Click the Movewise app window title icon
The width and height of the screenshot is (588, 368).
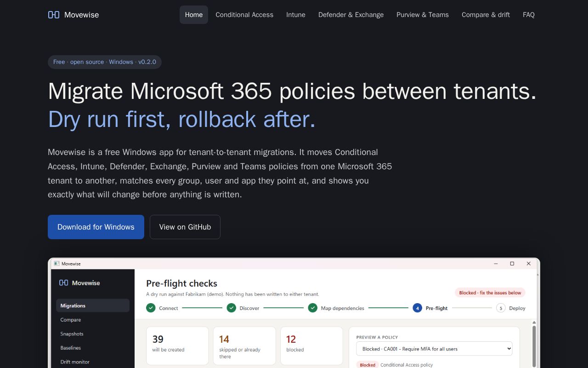pos(57,264)
